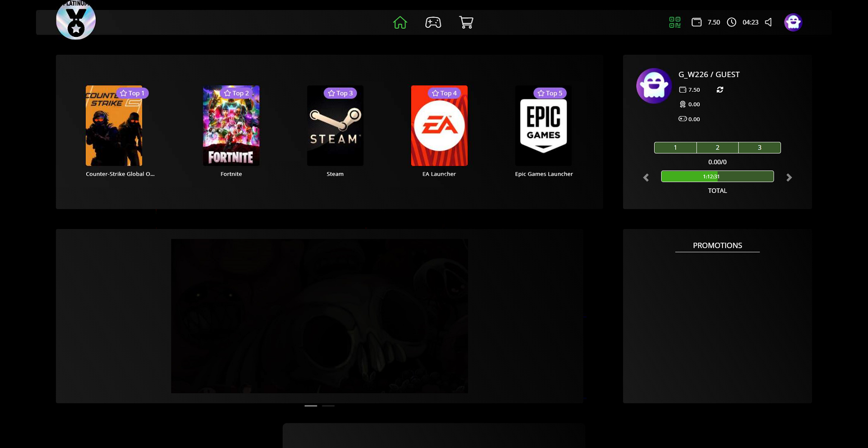Click the PROMOTIONS heading
Screen dimensions: 868x448
718,245
